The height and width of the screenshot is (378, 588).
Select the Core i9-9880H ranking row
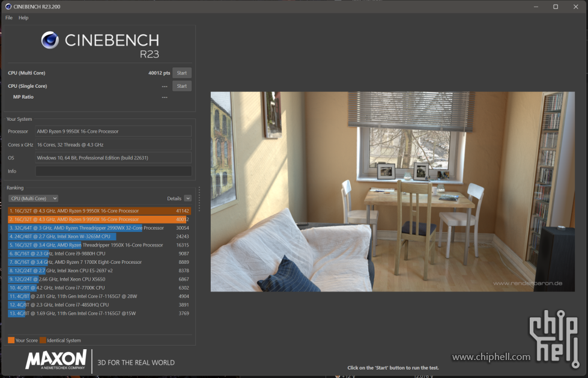click(x=99, y=254)
